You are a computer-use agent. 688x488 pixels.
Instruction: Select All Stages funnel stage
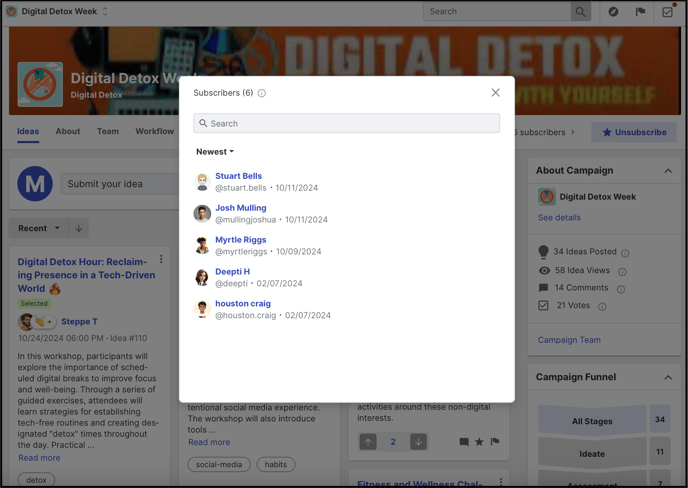click(592, 421)
